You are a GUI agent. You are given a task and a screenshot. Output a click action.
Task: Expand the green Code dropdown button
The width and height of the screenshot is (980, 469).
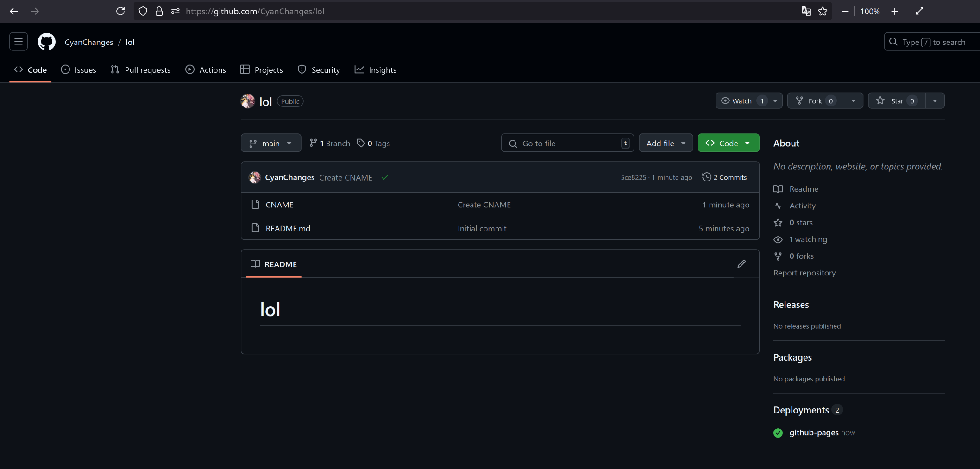728,144
